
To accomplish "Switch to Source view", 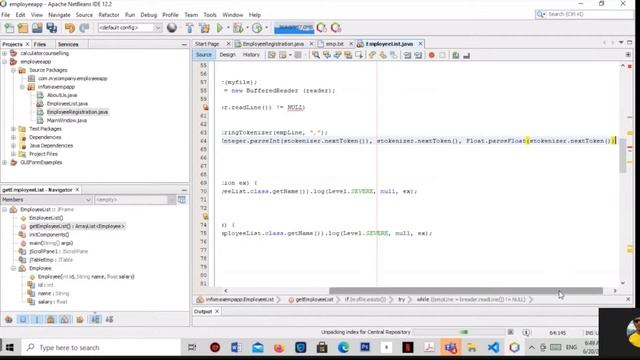I will tap(203, 55).
